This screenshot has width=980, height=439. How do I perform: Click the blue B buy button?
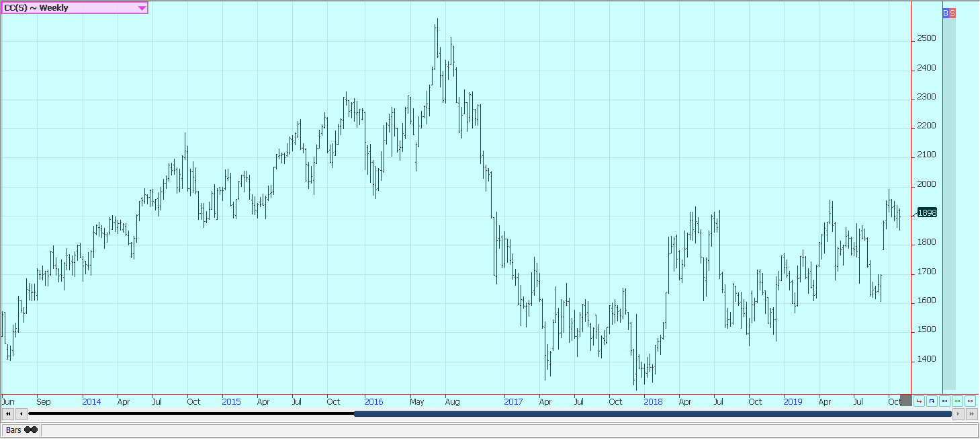[x=946, y=13]
